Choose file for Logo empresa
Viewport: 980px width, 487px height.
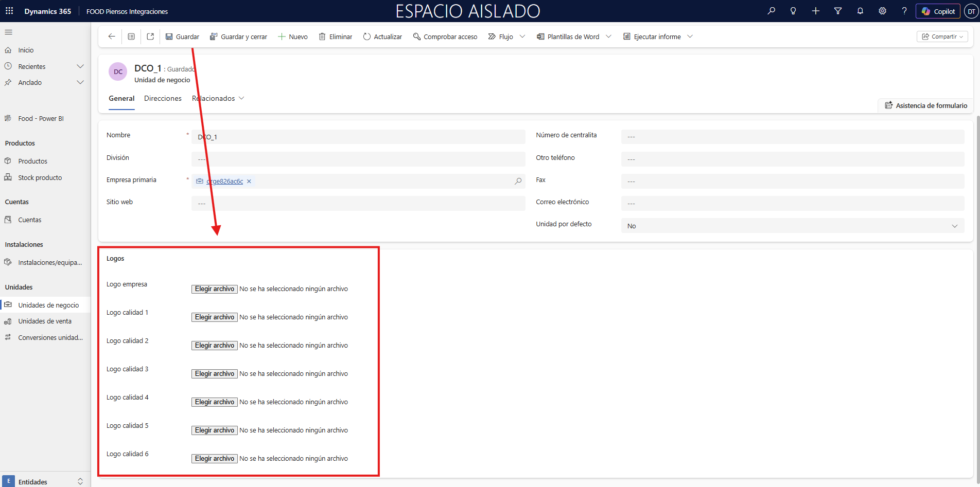215,289
